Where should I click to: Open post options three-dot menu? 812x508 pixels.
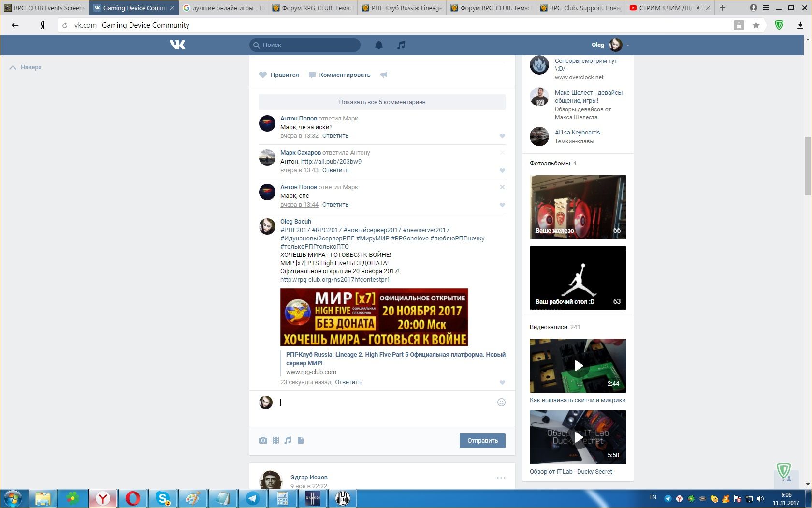pos(501,478)
